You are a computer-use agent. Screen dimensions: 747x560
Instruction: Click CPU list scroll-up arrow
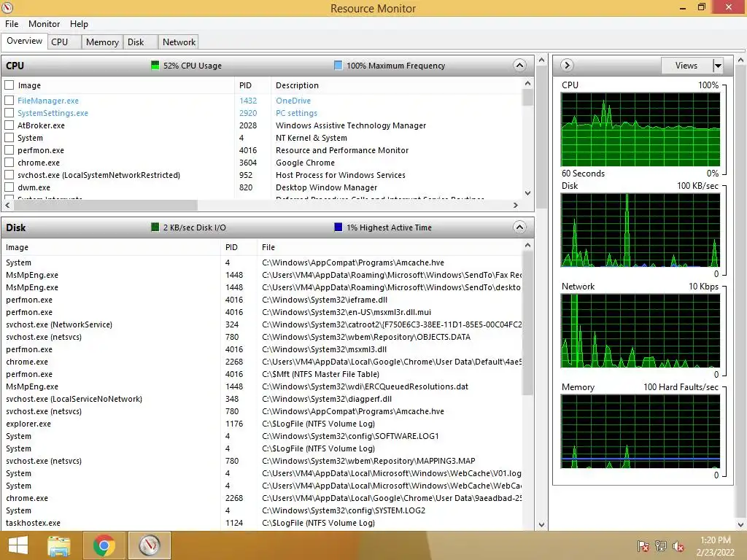click(x=527, y=83)
